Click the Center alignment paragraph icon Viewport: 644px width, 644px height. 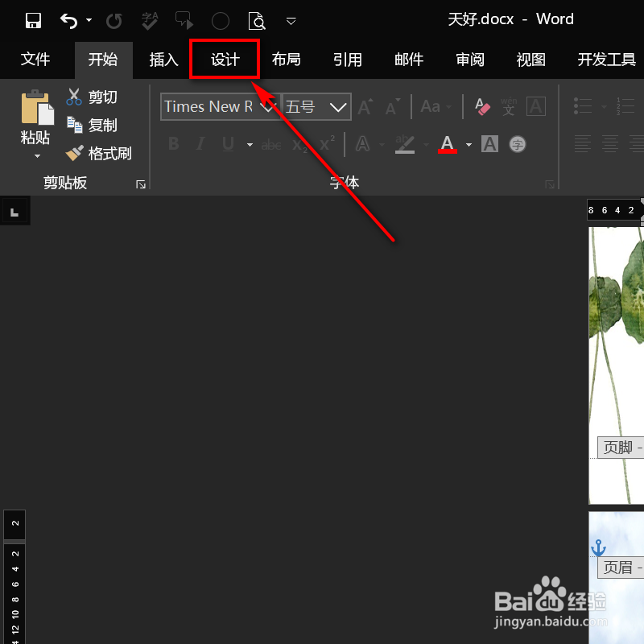point(610,144)
